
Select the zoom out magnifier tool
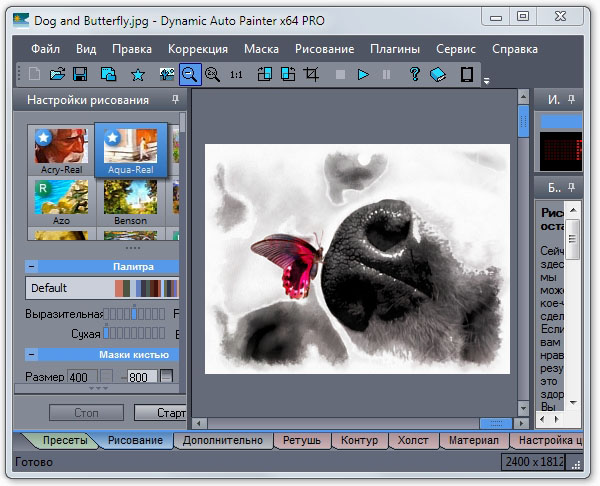point(189,74)
